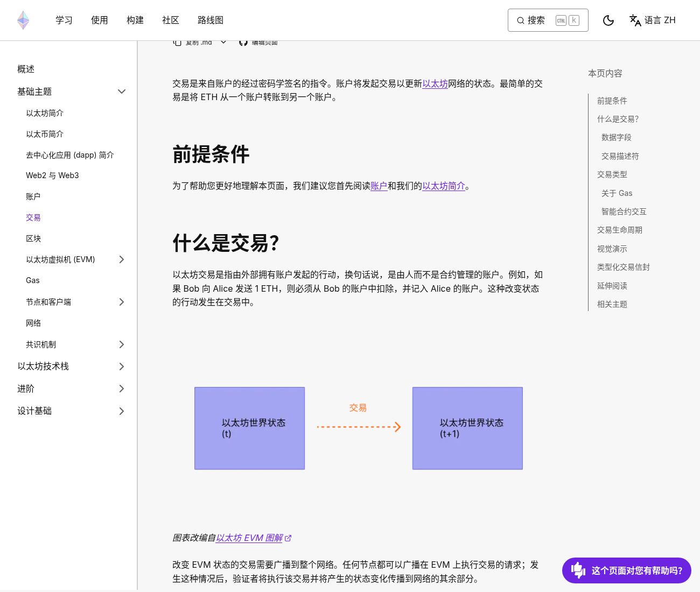Collapse the 基础主题 sidebar section chevron

tap(122, 91)
